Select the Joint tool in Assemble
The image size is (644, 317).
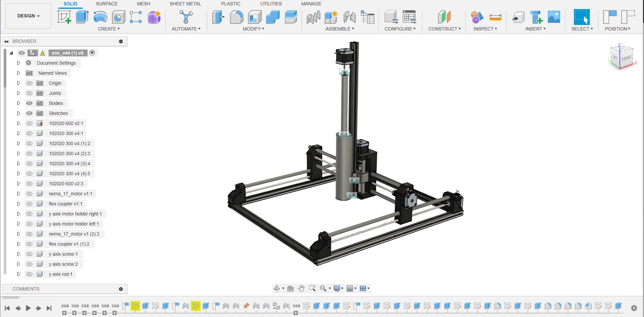[x=349, y=17]
